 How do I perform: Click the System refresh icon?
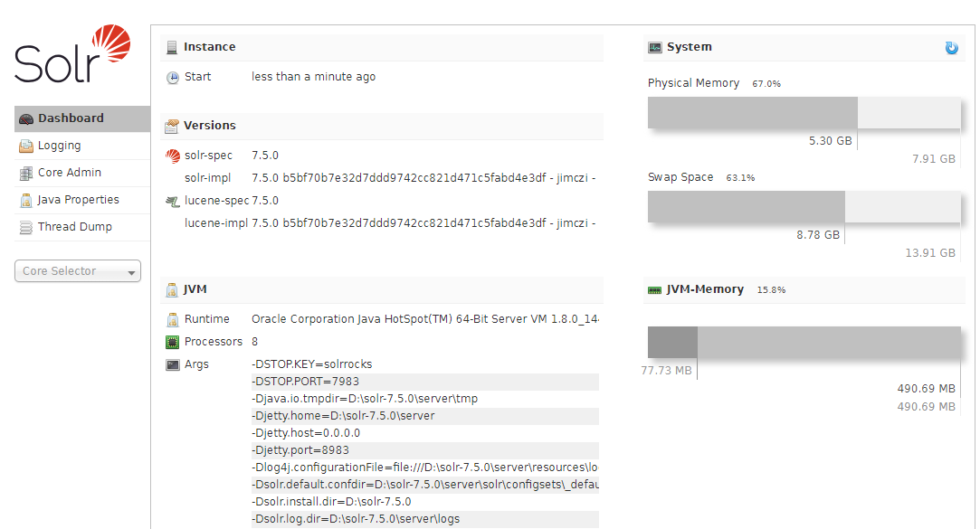(x=951, y=47)
